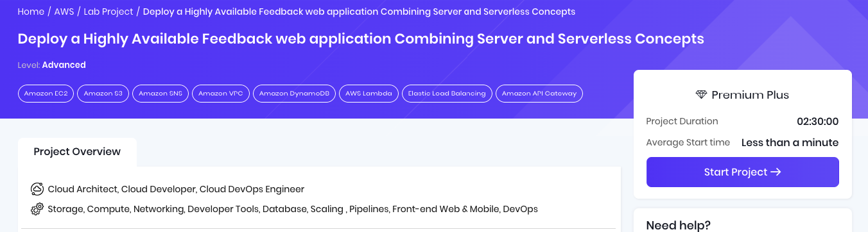868x232 pixels.
Task: Click the Cloud Architect roles line
Action: tap(176, 189)
